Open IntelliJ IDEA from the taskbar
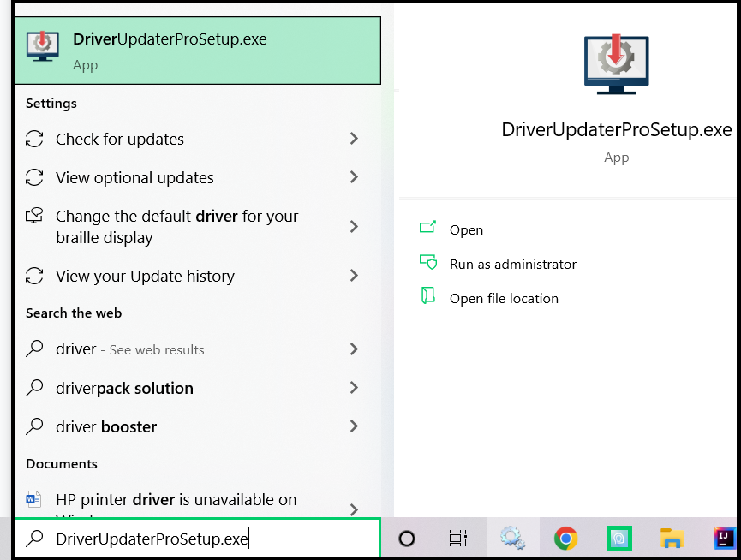 (x=725, y=539)
